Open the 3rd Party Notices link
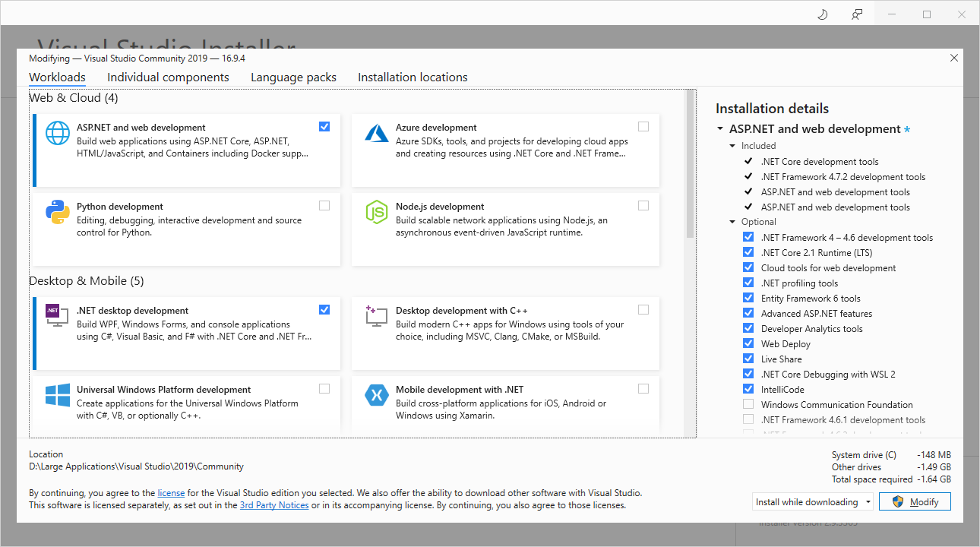Image resolution: width=980 pixels, height=547 pixels. (274, 505)
